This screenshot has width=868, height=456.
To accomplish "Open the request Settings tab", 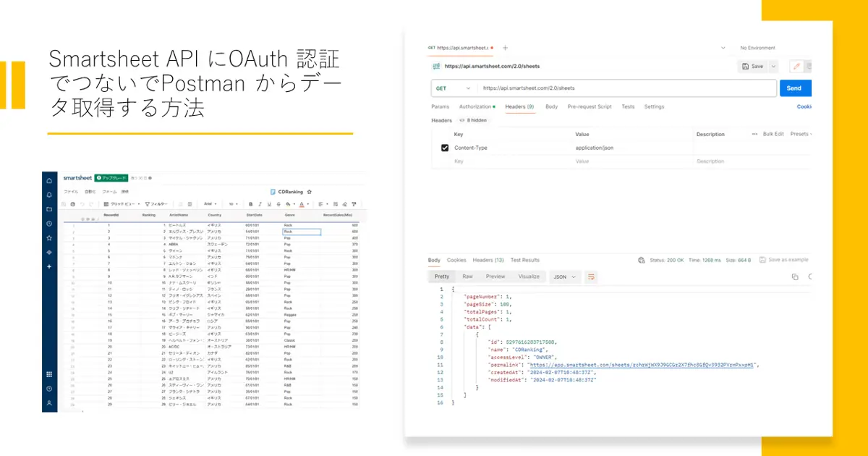I will coord(654,106).
